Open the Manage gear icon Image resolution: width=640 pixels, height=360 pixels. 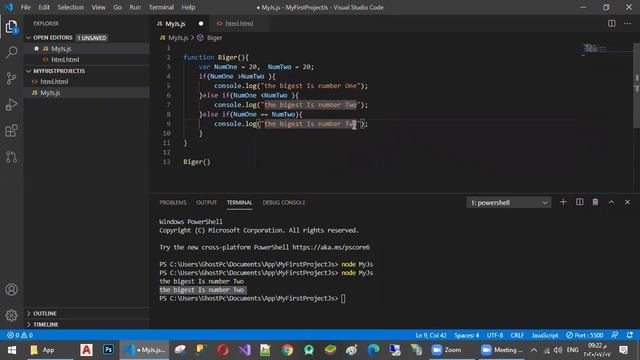point(11,315)
